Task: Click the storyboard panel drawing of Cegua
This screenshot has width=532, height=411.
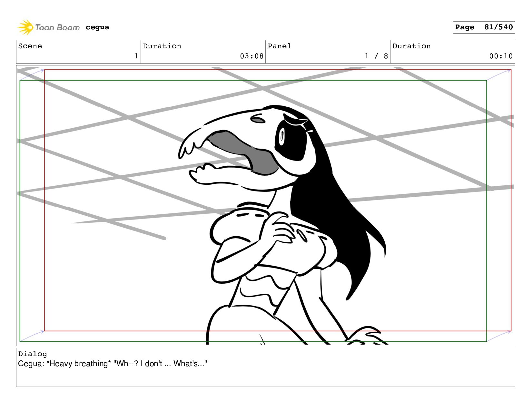Action: pyautogui.click(x=265, y=206)
